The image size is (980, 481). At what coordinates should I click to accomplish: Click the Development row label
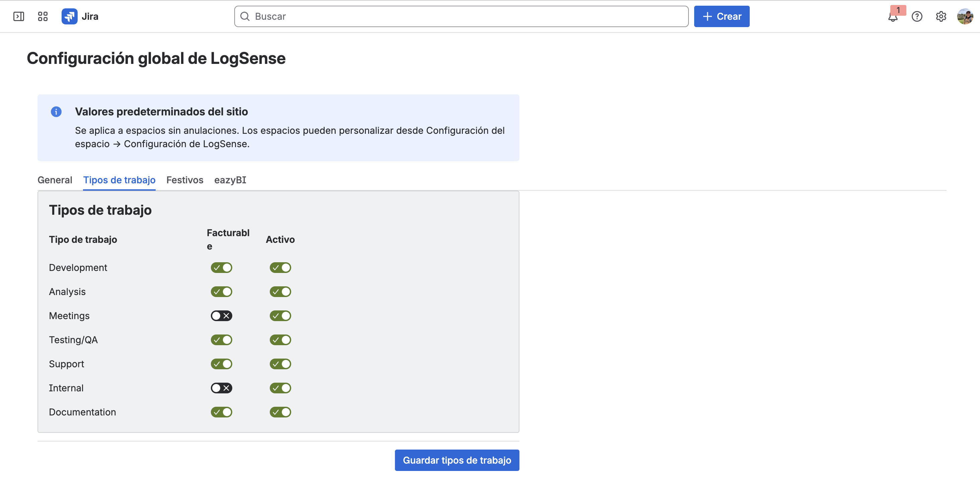click(78, 268)
